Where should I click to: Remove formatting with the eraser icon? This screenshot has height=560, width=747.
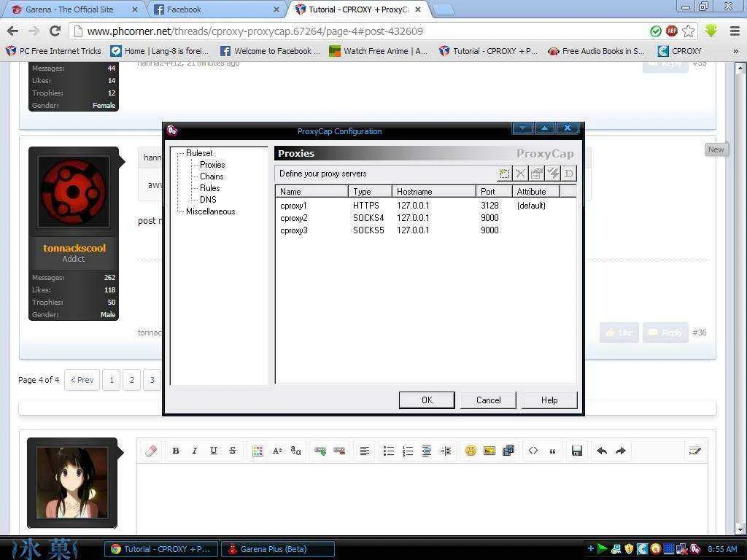coord(151,451)
